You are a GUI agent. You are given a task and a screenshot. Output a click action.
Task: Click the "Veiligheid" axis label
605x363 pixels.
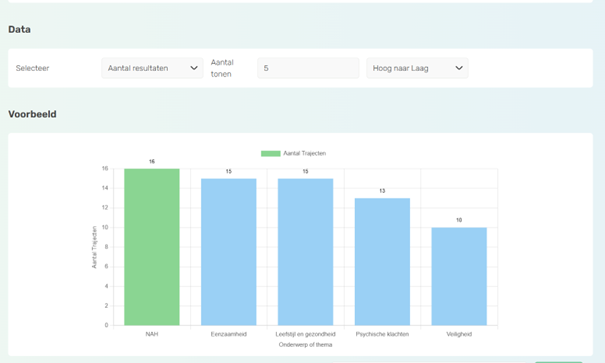coord(459,334)
